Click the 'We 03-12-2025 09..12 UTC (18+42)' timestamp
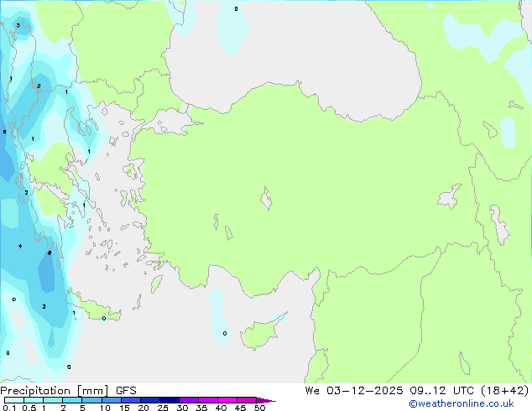Image resolution: width=532 pixels, height=411 pixels. tap(417, 391)
